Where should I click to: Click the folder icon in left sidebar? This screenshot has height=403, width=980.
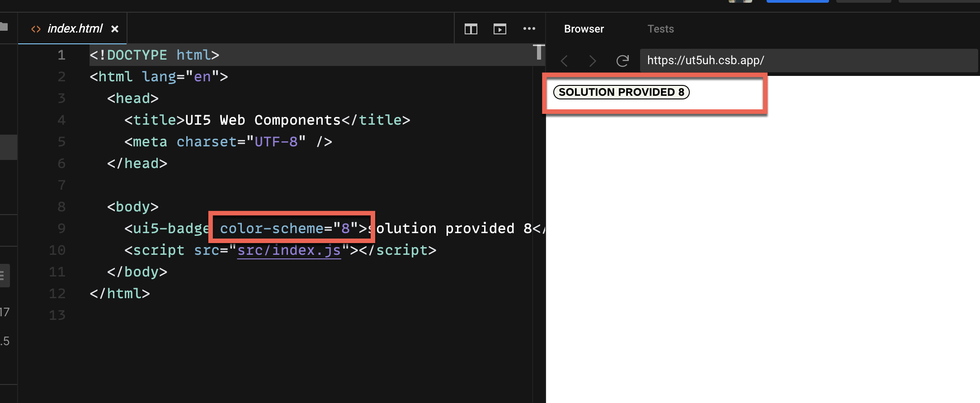[x=4, y=27]
